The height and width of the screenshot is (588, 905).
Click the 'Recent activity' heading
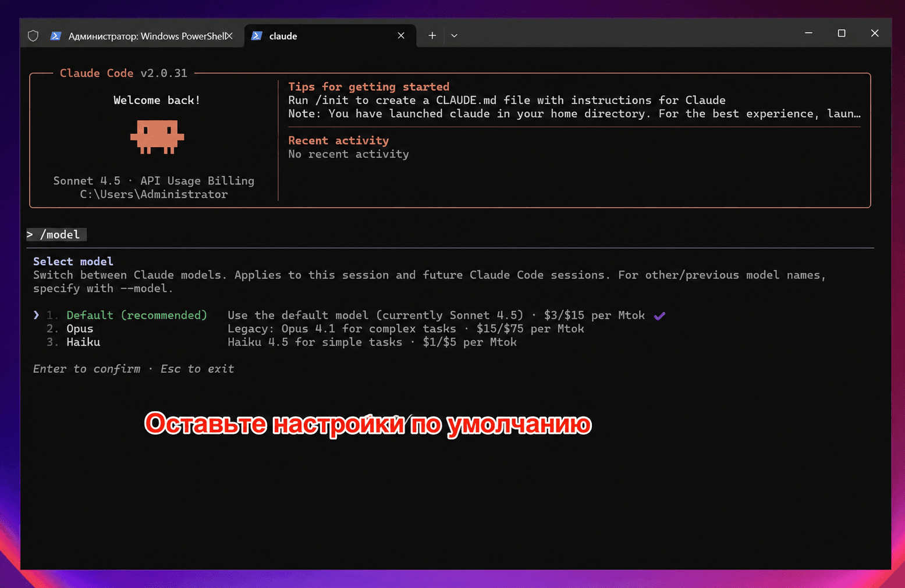(x=338, y=140)
